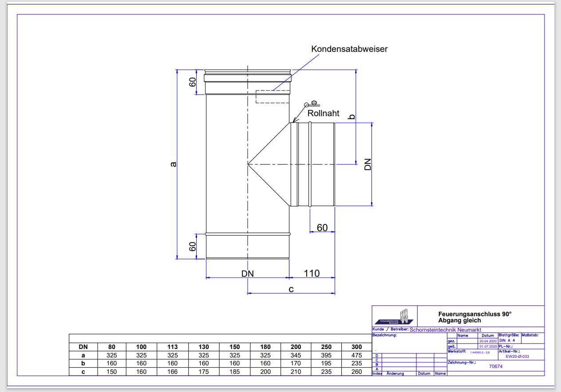561x392 pixels.
Task: Click value 475 in table row a
Action: (356, 355)
